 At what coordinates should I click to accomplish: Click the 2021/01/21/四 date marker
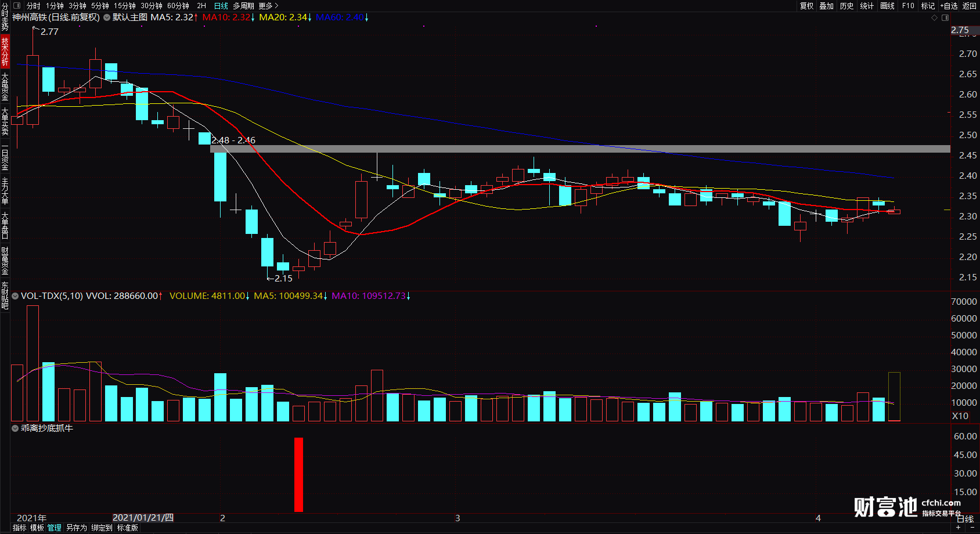143,518
